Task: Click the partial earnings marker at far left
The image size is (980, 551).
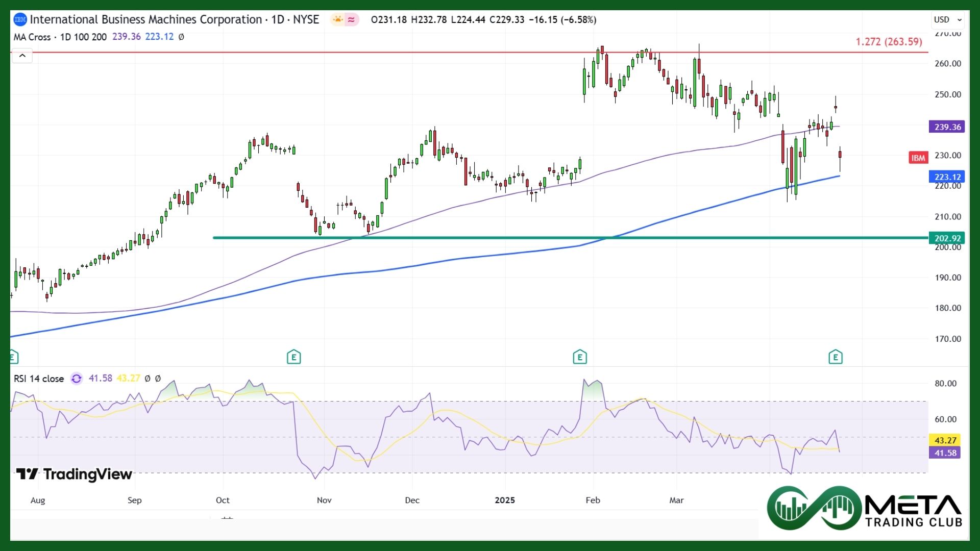Action: [14, 357]
